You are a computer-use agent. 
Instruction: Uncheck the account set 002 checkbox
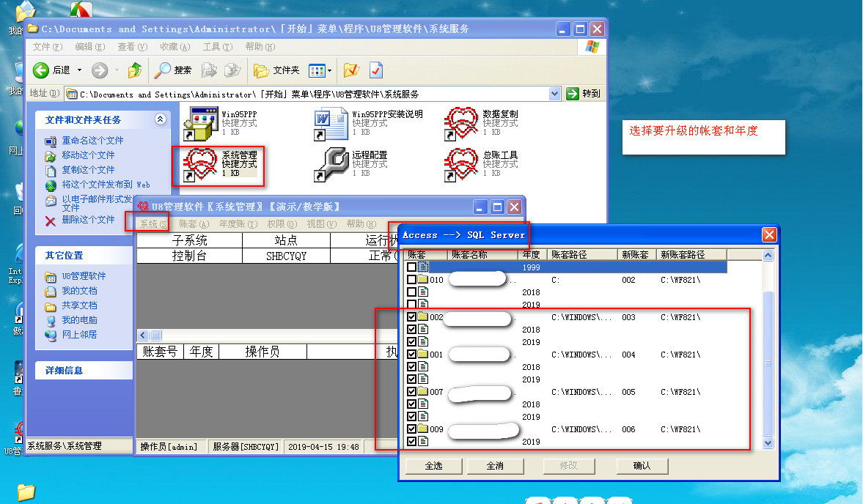point(411,317)
